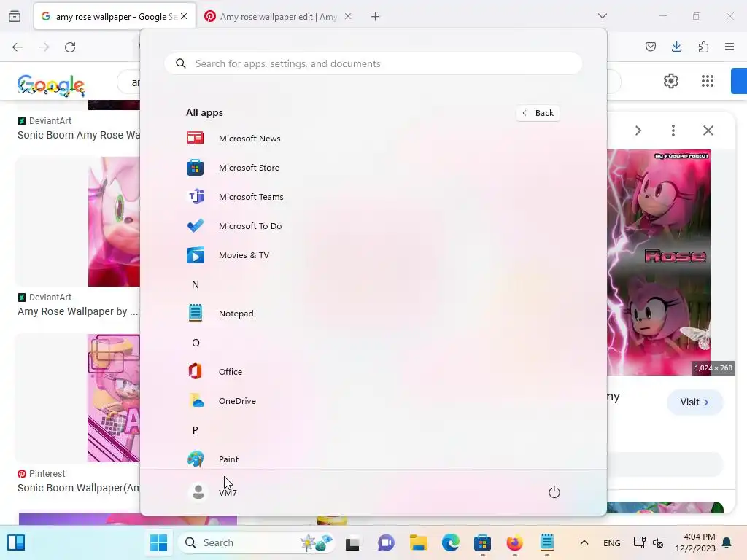This screenshot has width=747, height=560.
Task: Click the letter P section header
Action: [x=196, y=430]
